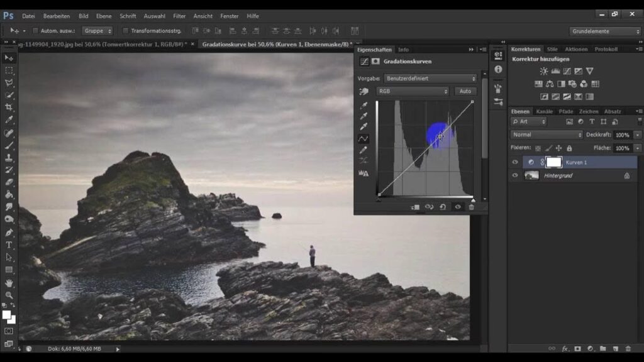Select the Horizontal Type tool
The image size is (644, 362).
pyautogui.click(x=9, y=244)
